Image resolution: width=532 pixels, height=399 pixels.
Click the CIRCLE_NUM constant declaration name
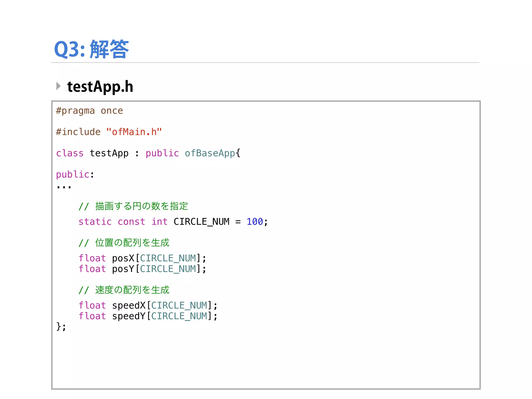coord(201,222)
